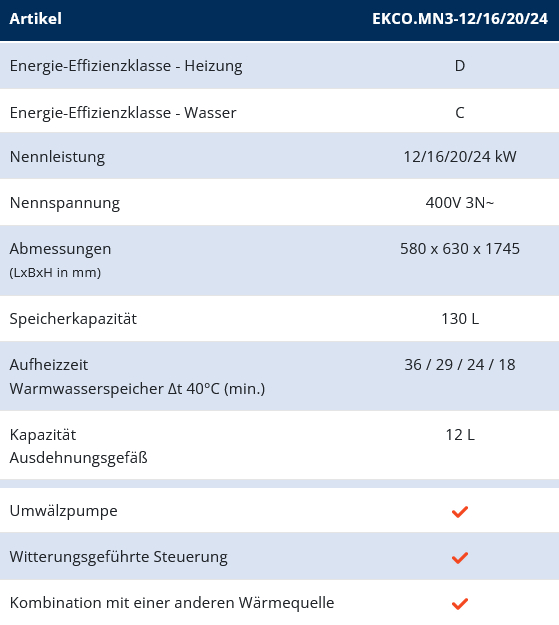
Task: Click the 12 L expansion vessel value
Action: point(460,435)
